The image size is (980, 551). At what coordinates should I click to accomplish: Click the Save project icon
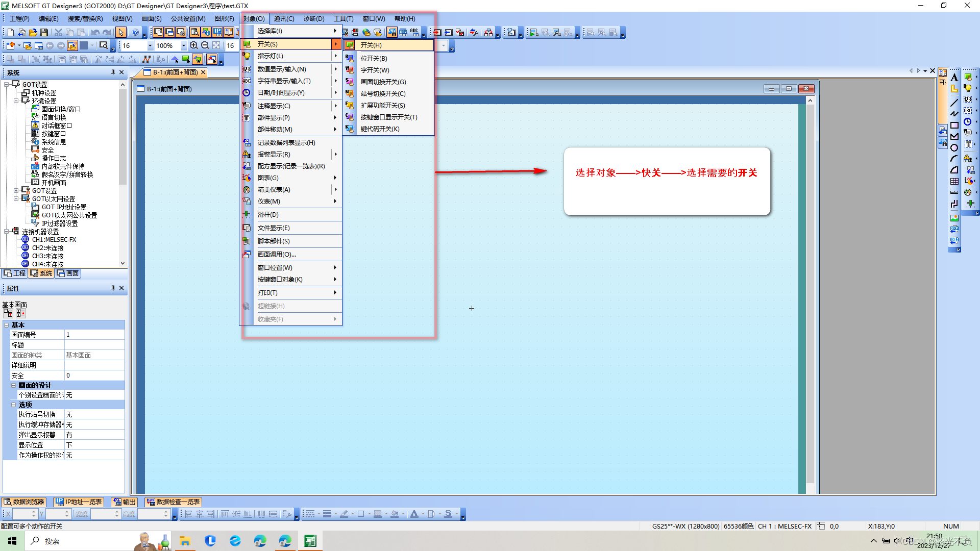click(44, 33)
